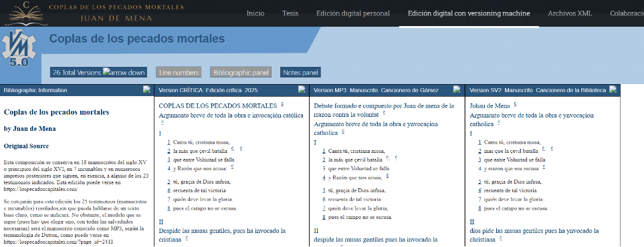Close the Version CRÍTICA panel via header icon
The height and width of the screenshot is (247, 644).
(x=302, y=89)
